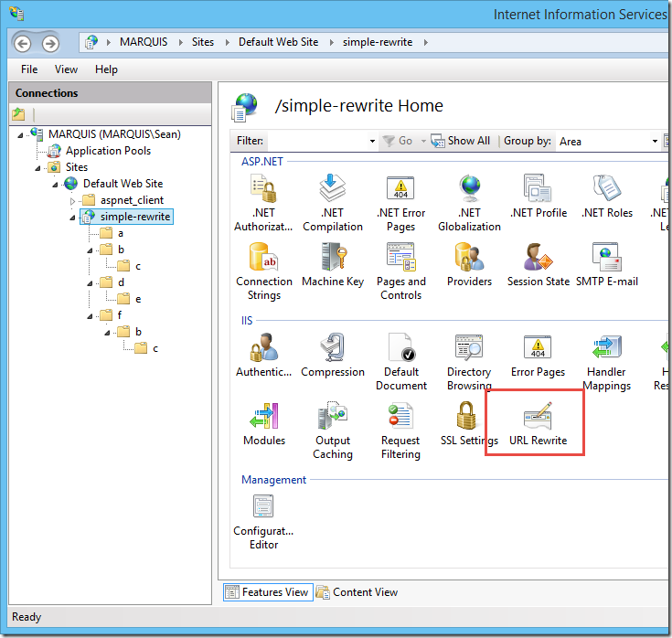Select folder a under simple-rewrite
Image resolution: width=672 pixels, height=638 pixels.
pos(121,233)
